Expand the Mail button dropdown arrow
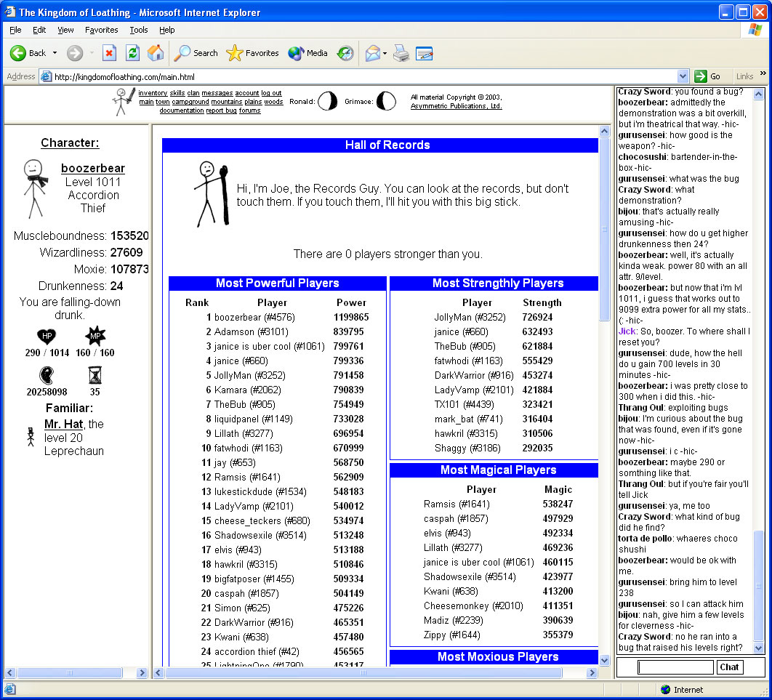Viewport: 772px width, 700px height. click(x=385, y=53)
